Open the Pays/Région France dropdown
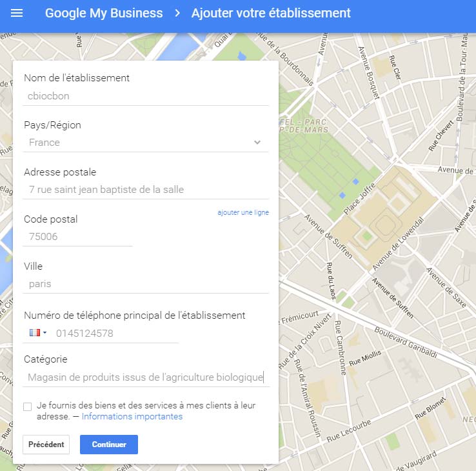476x471 pixels. pyautogui.click(x=146, y=143)
